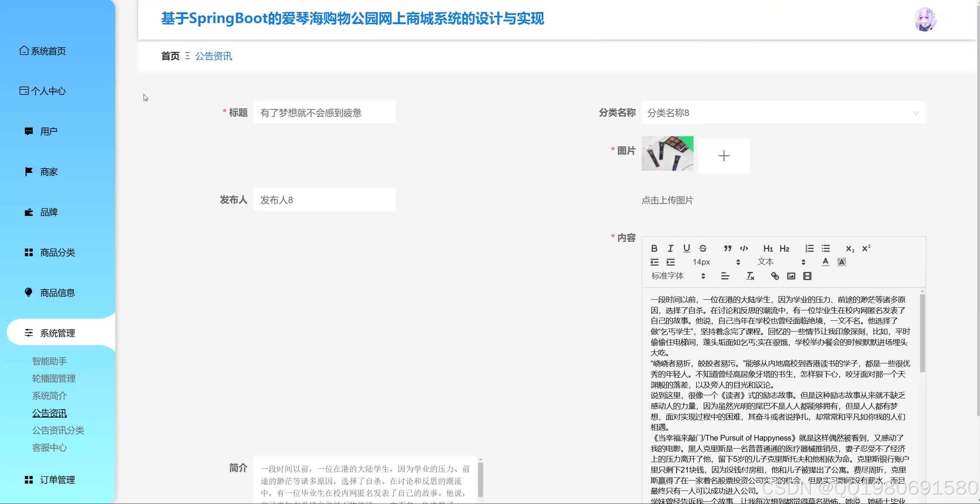This screenshot has height=504, width=980.
Task: Clear text formatting with the Tx icon
Action: pyautogui.click(x=751, y=276)
